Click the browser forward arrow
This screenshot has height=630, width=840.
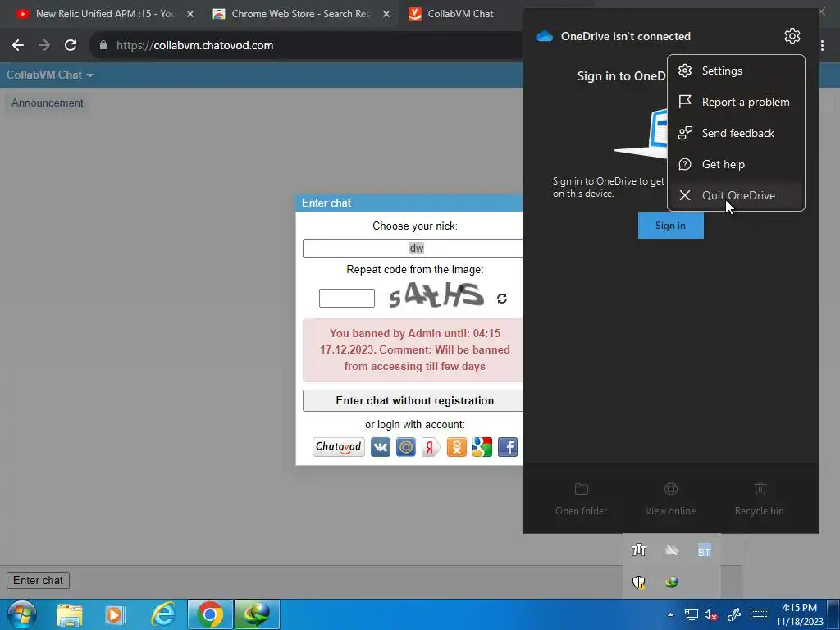coord(44,45)
